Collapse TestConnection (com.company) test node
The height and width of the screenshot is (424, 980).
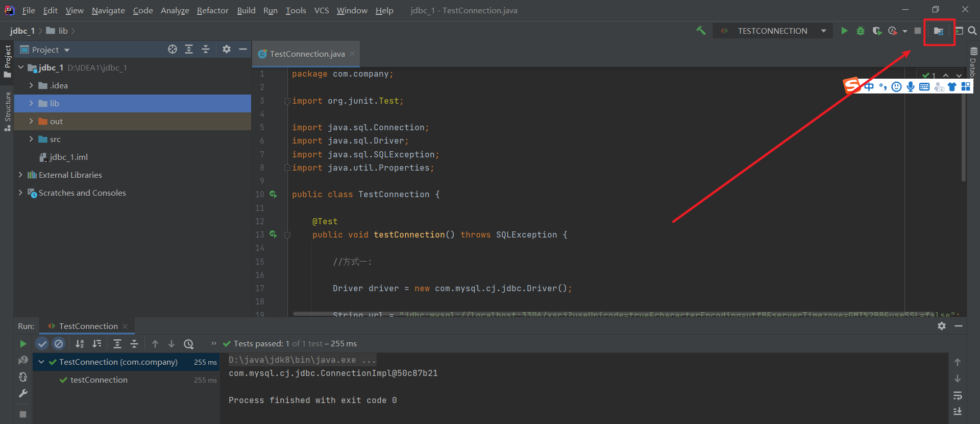click(41, 362)
